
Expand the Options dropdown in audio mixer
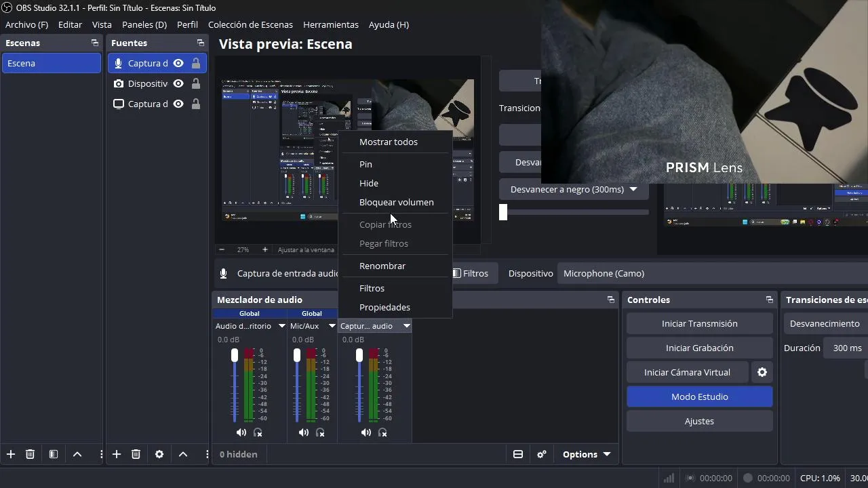(587, 454)
